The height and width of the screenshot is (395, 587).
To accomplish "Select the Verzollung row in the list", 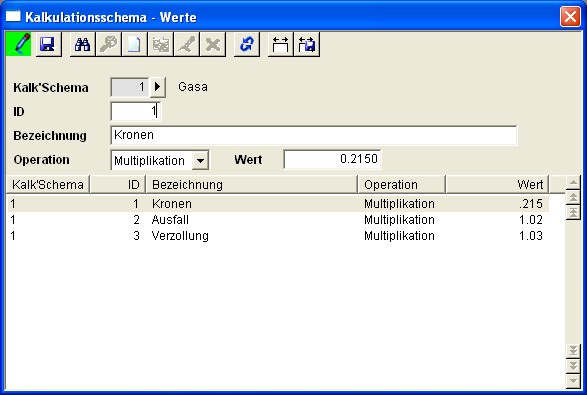I will point(278,236).
